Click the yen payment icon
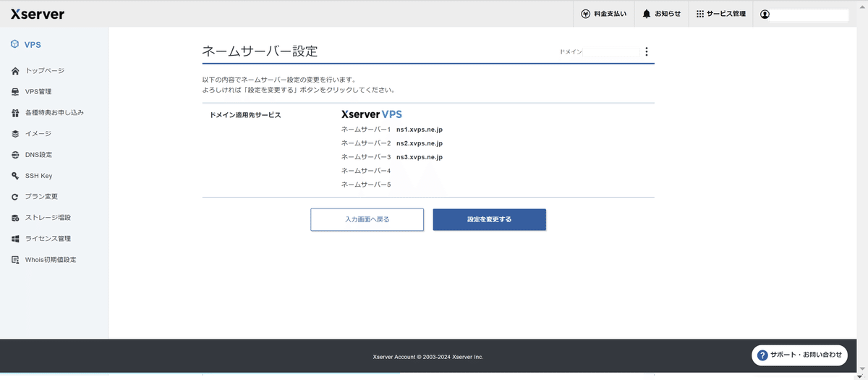Screen dimensions: 868x380 click(x=586, y=14)
